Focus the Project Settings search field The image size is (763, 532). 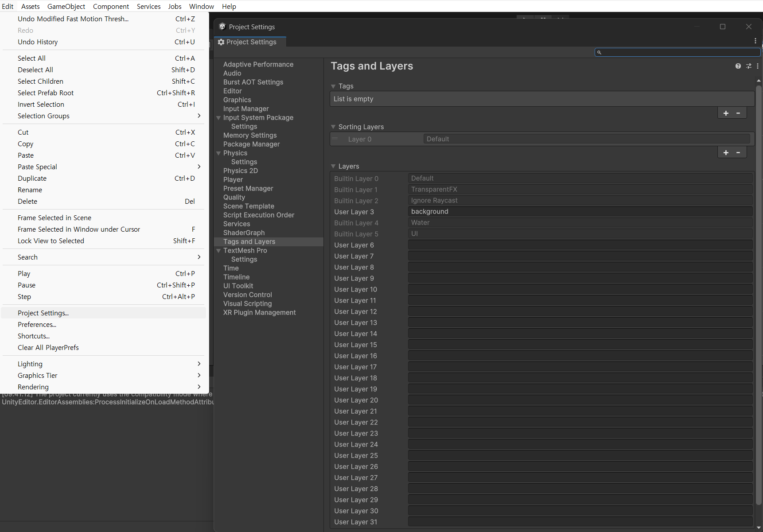click(677, 52)
